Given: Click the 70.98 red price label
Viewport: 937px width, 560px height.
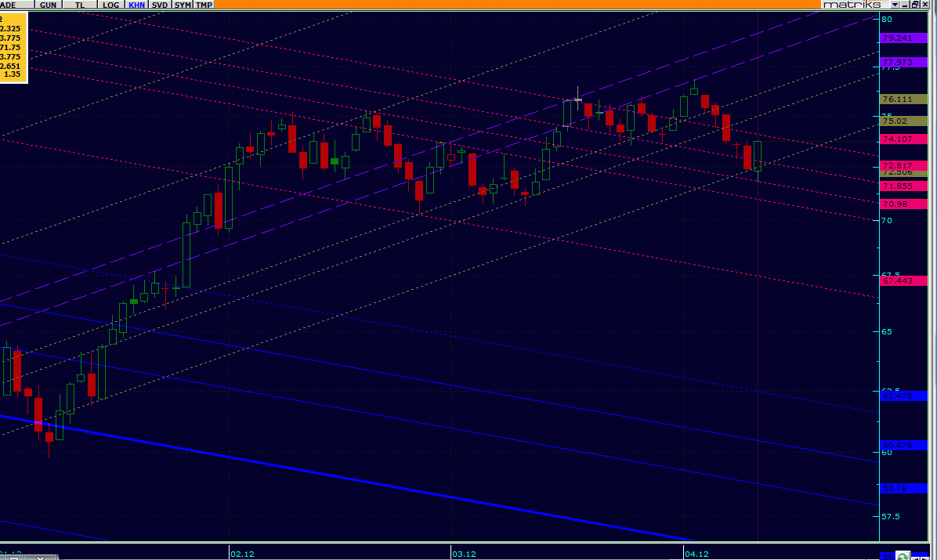Looking at the screenshot, I should click(x=903, y=204).
